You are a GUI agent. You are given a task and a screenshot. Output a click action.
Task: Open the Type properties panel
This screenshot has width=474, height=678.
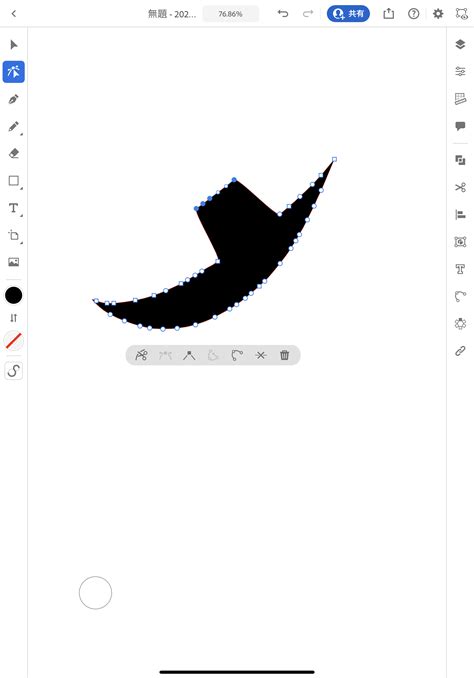click(x=460, y=269)
